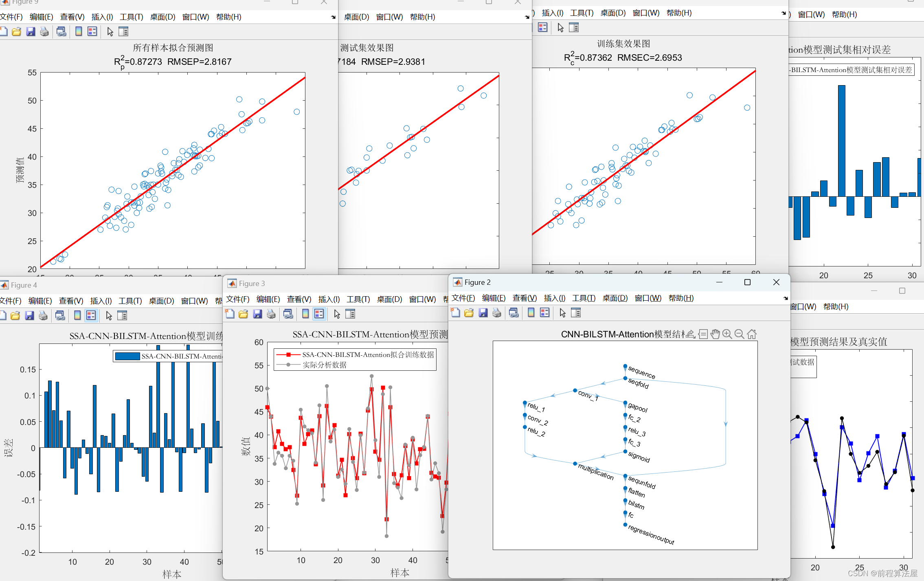Screen dimensions: 924x581
Task: Open 文件(F) menu in Figure 3
Action: pyautogui.click(x=237, y=299)
